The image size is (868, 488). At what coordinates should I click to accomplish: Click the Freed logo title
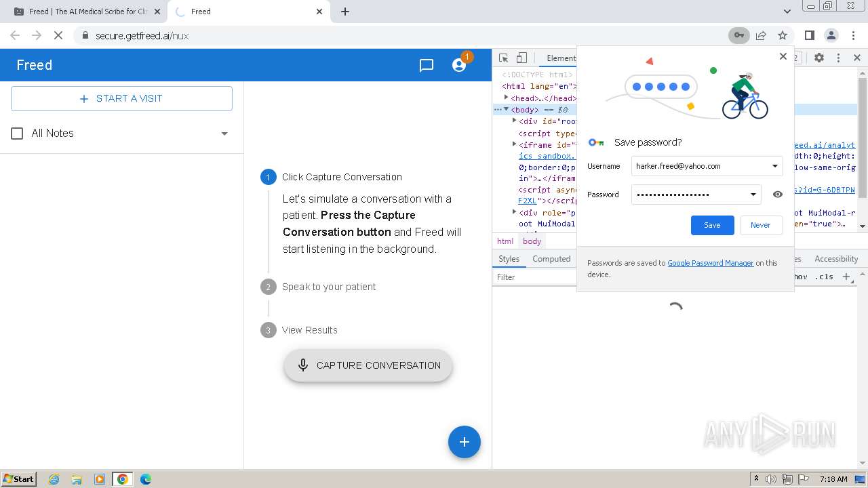tap(35, 65)
